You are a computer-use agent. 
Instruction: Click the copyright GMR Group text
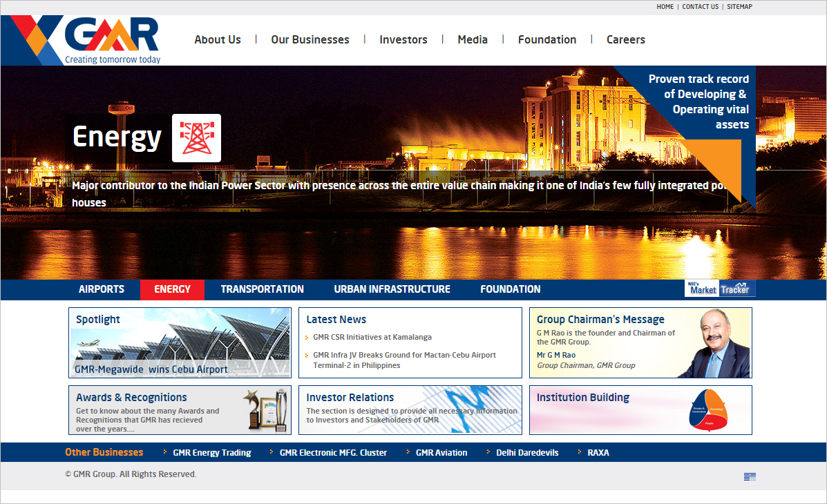131,474
